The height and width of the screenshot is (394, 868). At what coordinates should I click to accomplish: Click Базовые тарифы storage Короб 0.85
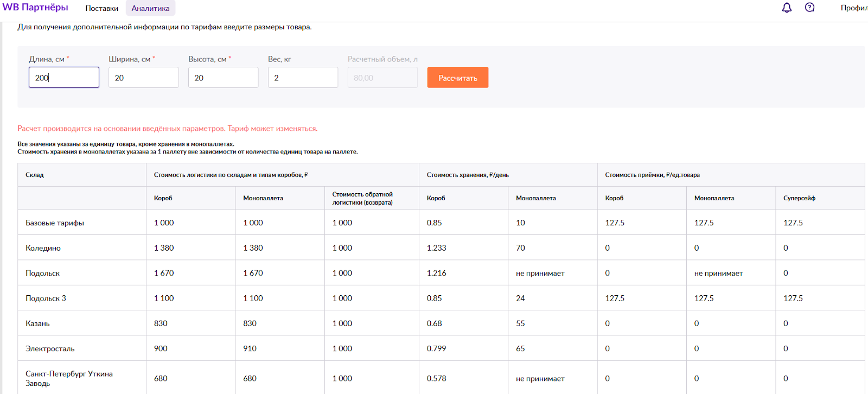(434, 223)
